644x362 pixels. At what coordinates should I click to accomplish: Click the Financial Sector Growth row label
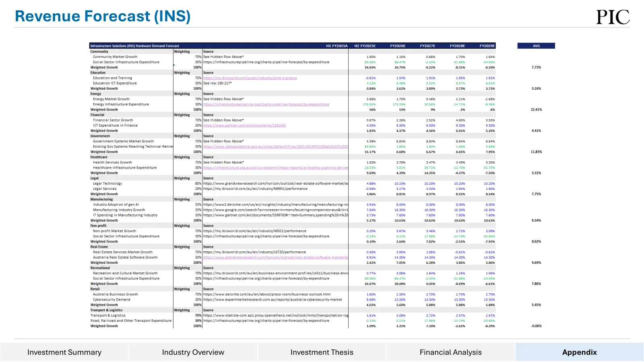click(x=113, y=120)
